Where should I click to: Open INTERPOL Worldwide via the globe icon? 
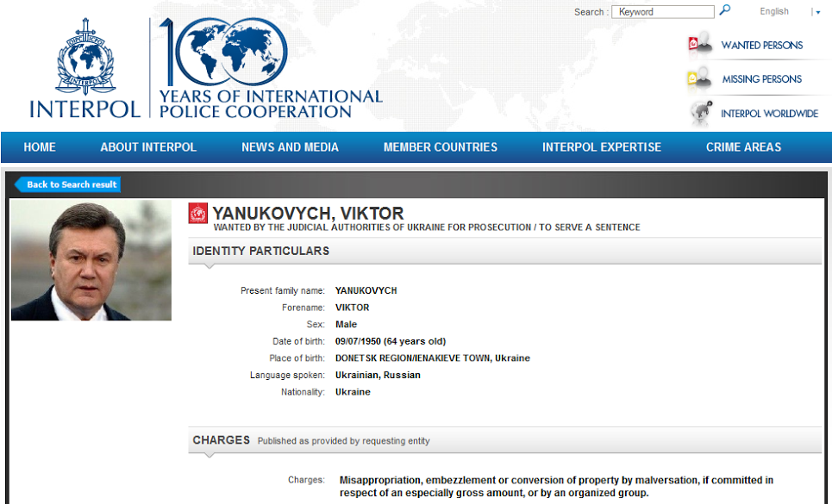point(697,112)
